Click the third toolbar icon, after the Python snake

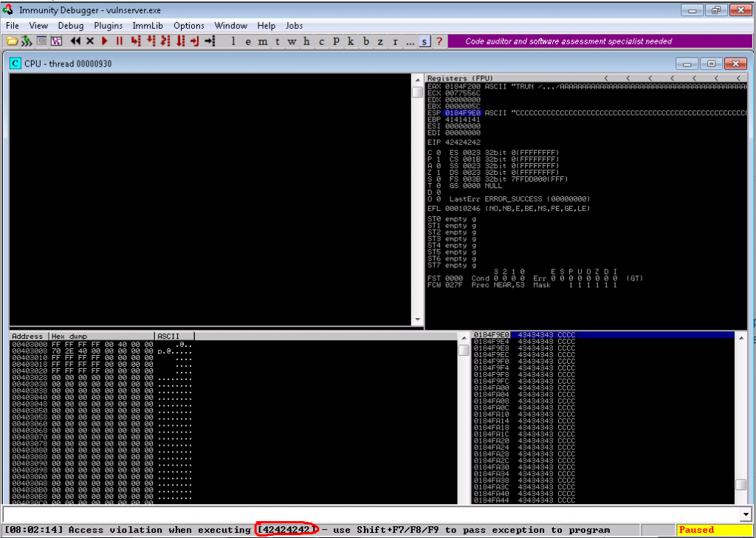tap(41, 41)
